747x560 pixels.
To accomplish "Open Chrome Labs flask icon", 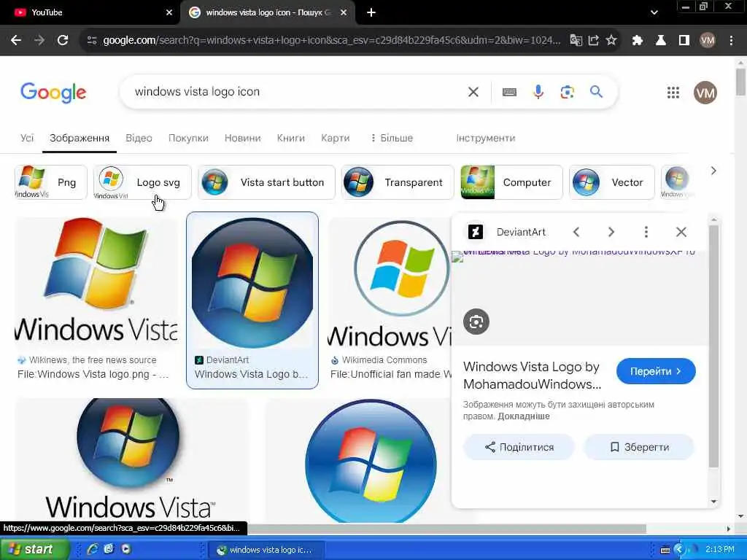I will tap(661, 41).
